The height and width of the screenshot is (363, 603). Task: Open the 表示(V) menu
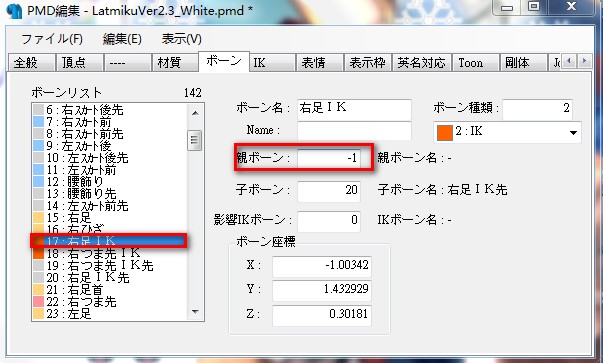[181, 39]
